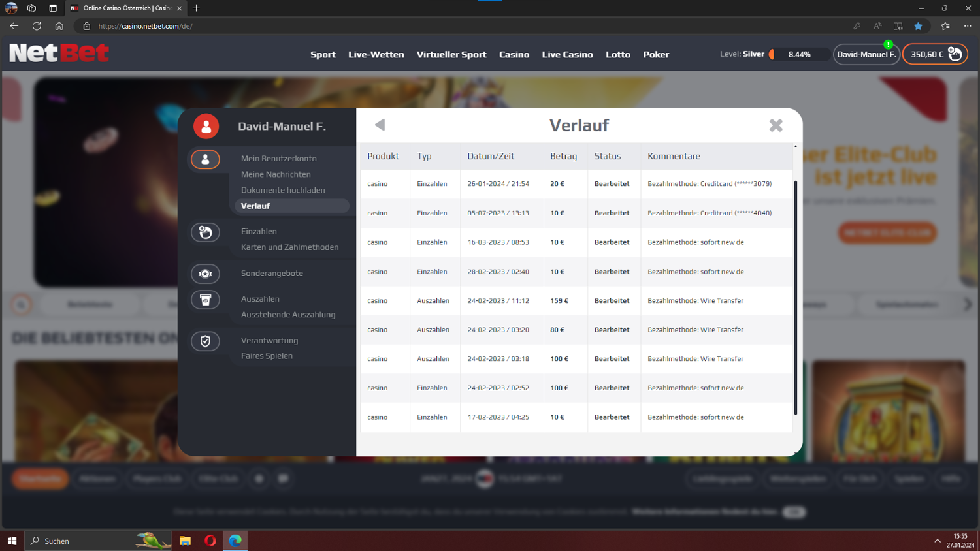Select Poker in the top navigation

pyautogui.click(x=655, y=55)
